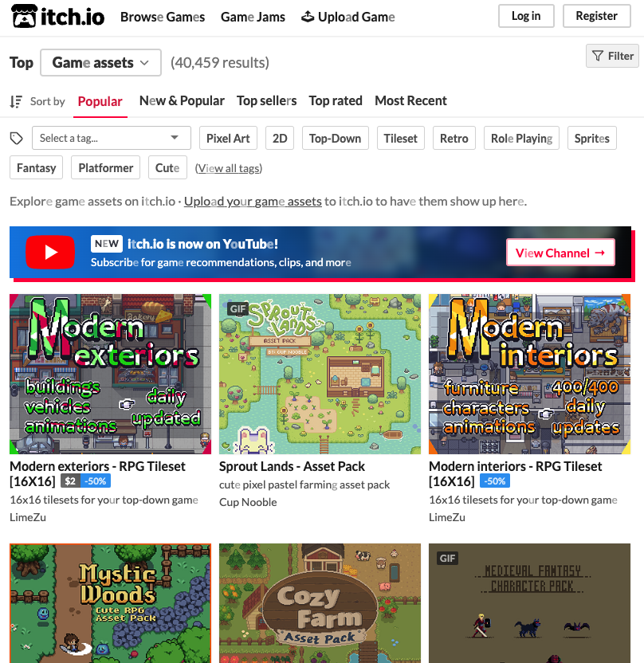
Task: Open Modern interiors - RPG Tileset title link
Action: 515,473
